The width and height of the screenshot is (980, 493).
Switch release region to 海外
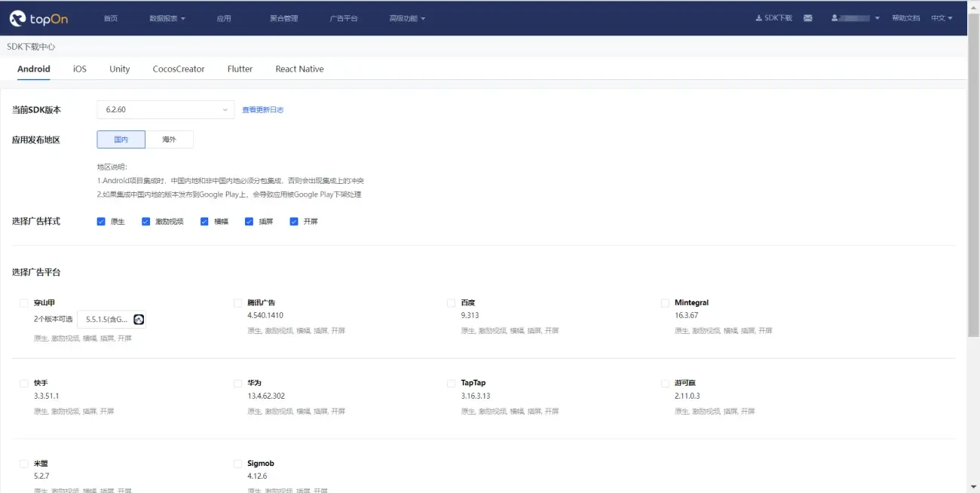click(x=169, y=139)
